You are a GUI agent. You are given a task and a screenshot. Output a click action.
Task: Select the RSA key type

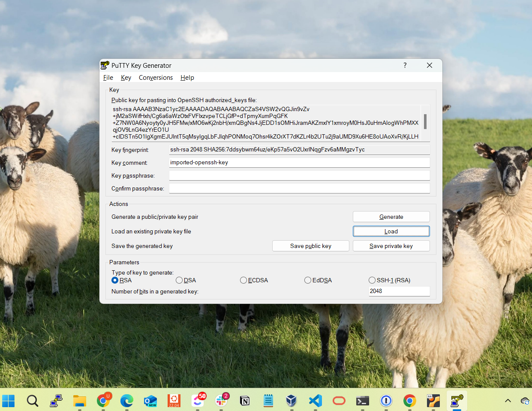point(115,280)
